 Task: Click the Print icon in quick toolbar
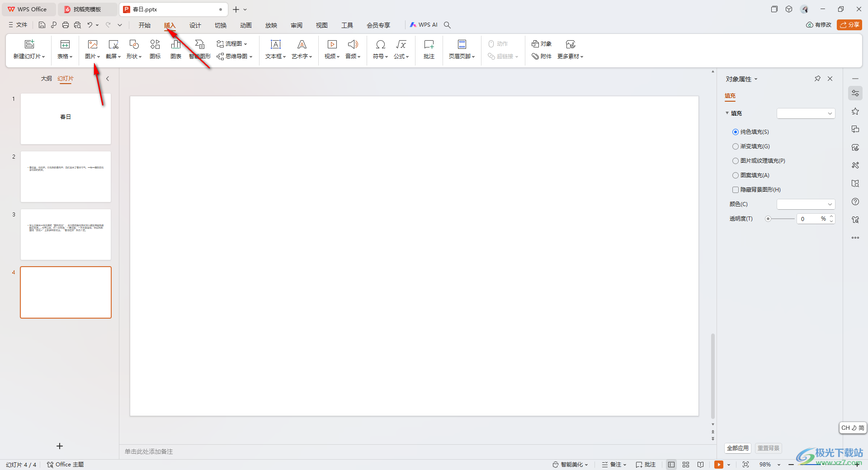[66, 25]
